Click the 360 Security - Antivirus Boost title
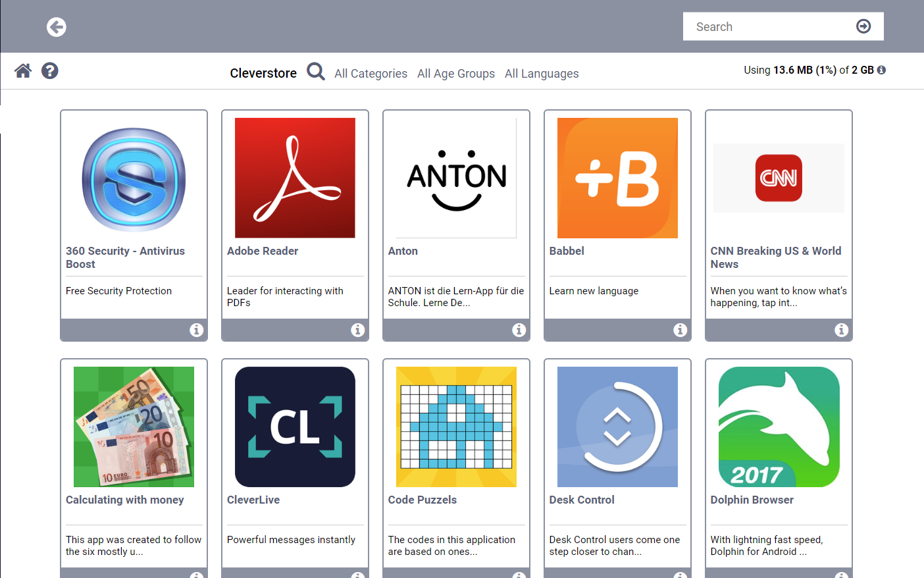The height and width of the screenshot is (578, 924). [125, 257]
